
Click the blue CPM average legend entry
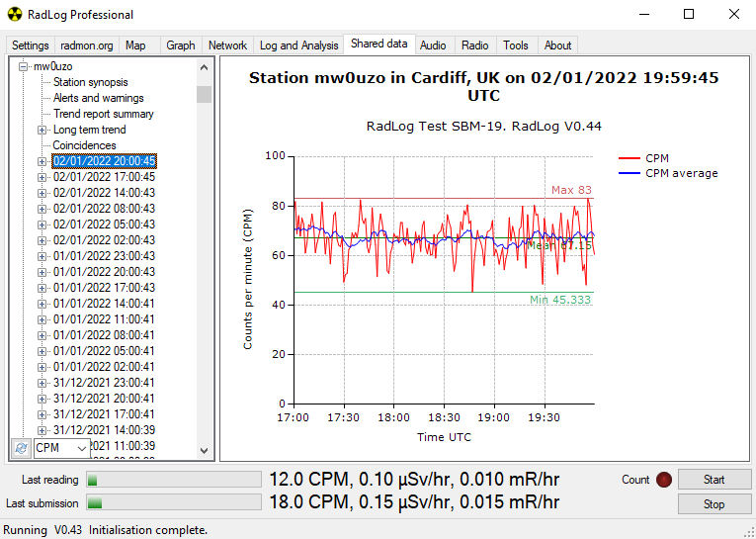tap(668, 173)
